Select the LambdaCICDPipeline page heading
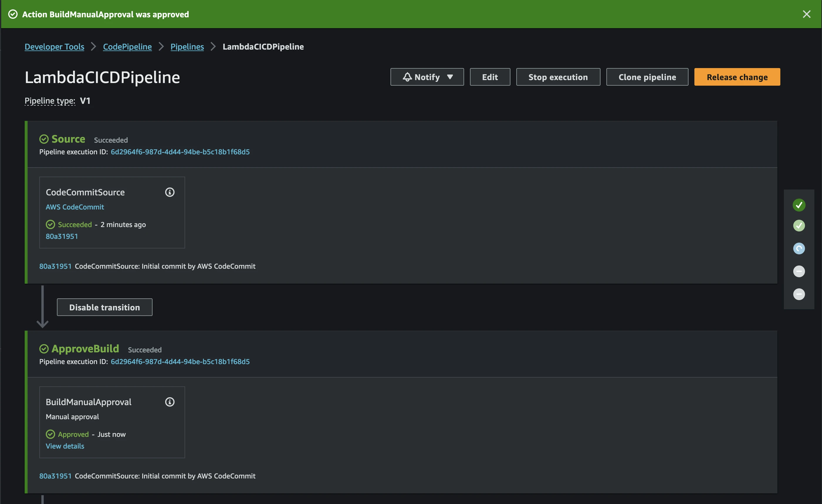The height and width of the screenshot is (504, 822). pos(102,77)
